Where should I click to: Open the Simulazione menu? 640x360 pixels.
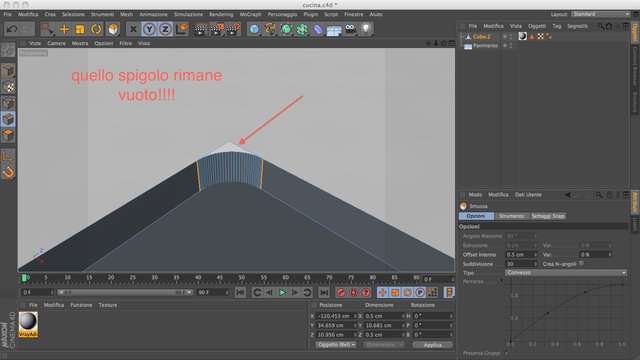pyautogui.click(x=188, y=14)
